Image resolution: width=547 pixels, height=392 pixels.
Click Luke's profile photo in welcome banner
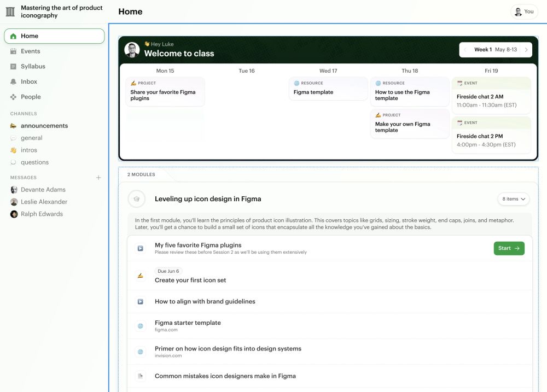(132, 50)
